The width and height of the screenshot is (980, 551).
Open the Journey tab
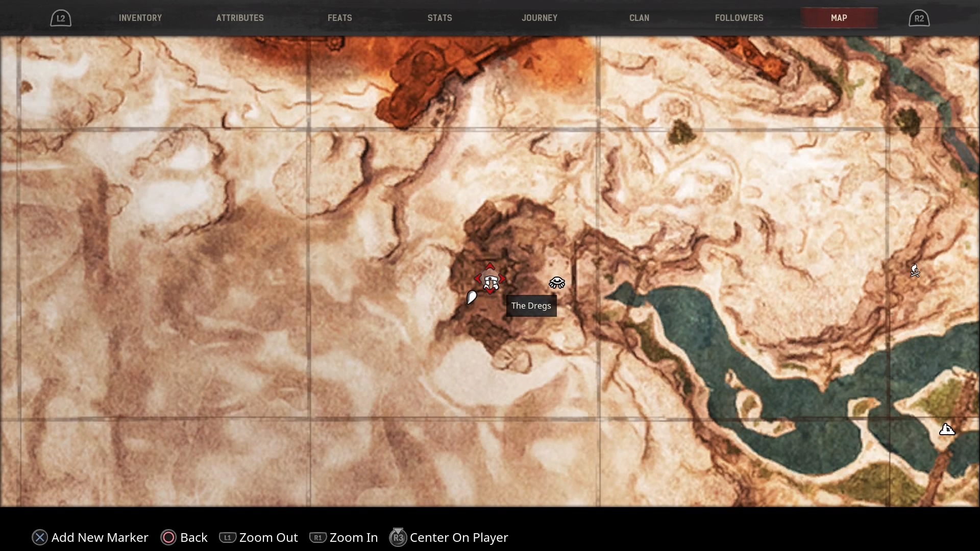(x=540, y=18)
